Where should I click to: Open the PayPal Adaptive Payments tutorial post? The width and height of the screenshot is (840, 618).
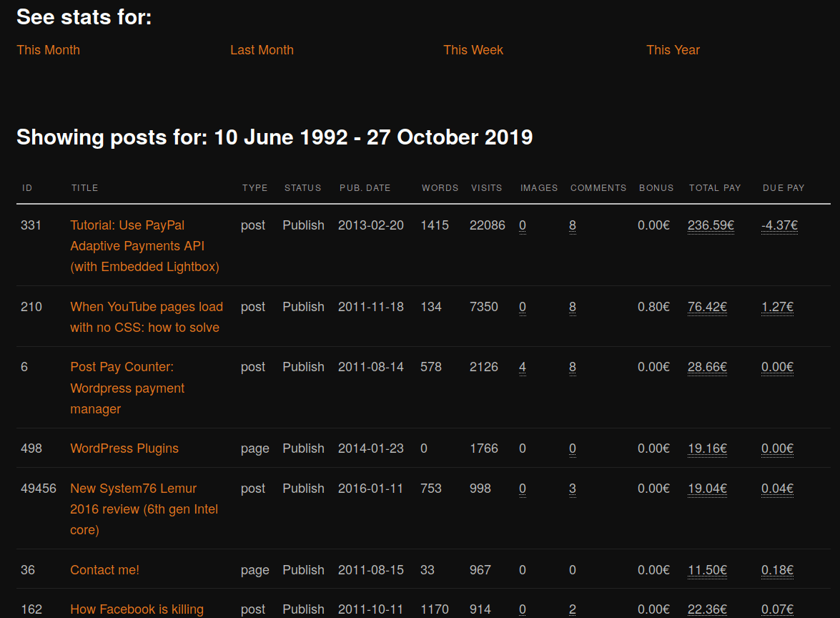pos(144,246)
